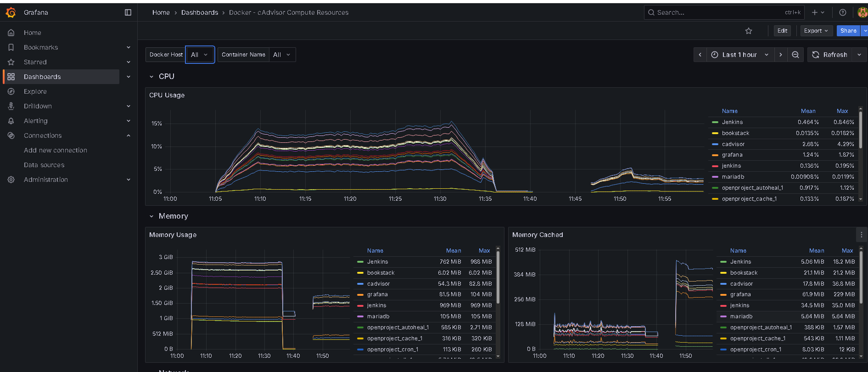
Task: Sort CPU legend by Mean column
Action: coord(808,111)
